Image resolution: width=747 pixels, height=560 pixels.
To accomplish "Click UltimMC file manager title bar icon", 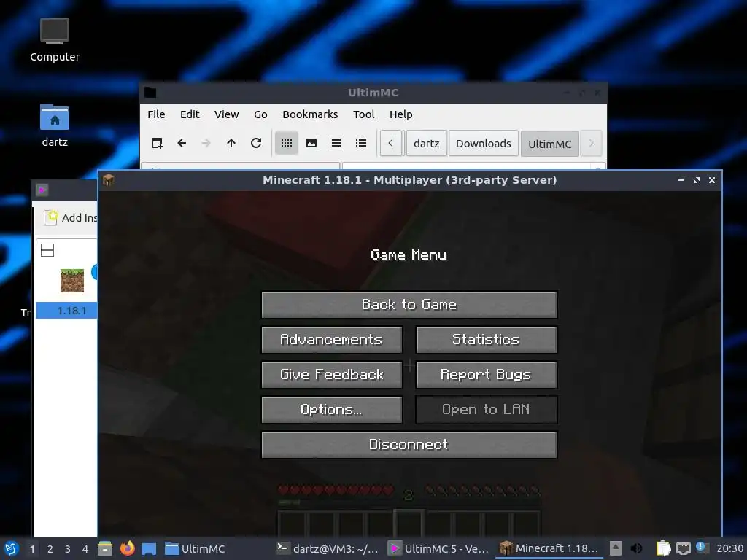I will point(150,93).
